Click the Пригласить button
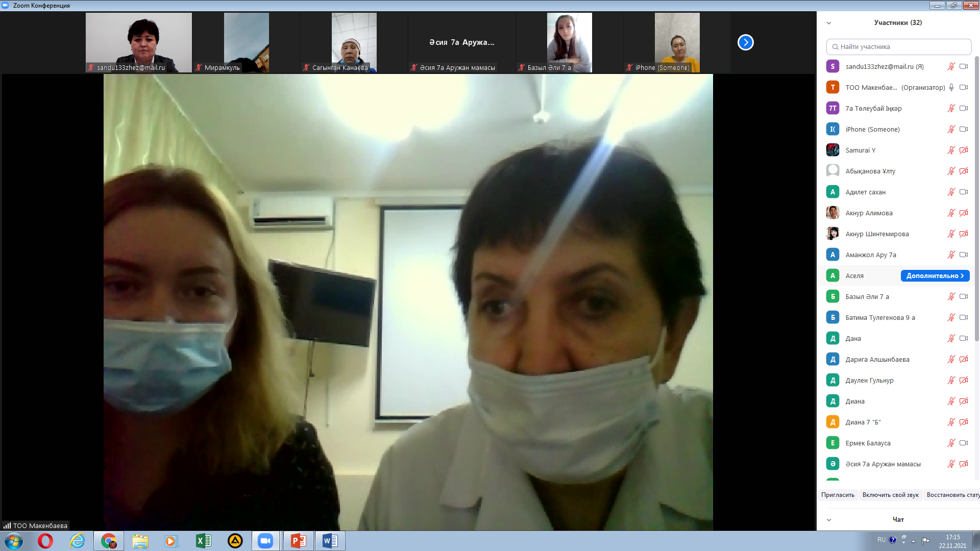This screenshot has width=980, height=551. point(838,495)
